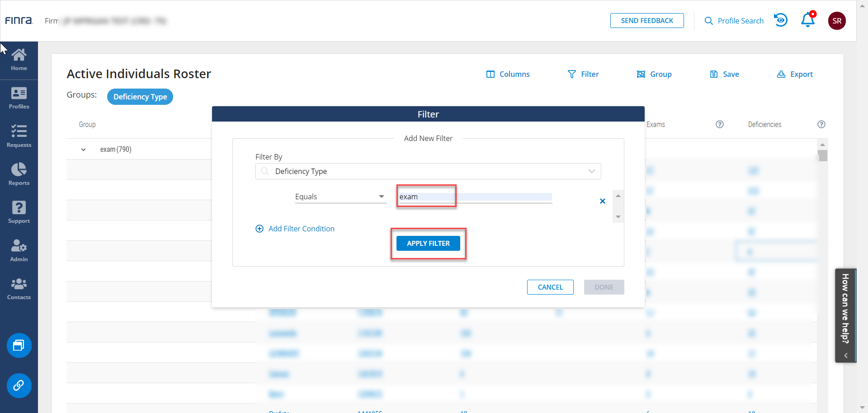Go to Requests in sidebar
868x413 pixels.
pyautogui.click(x=19, y=136)
